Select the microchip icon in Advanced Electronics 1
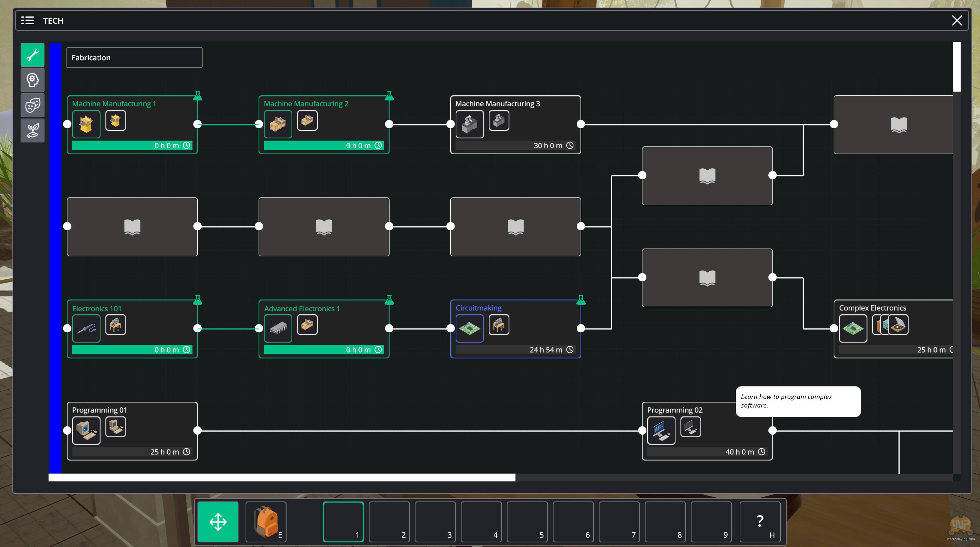The width and height of the screenshot is (980, 547). (x=278, y=328)
